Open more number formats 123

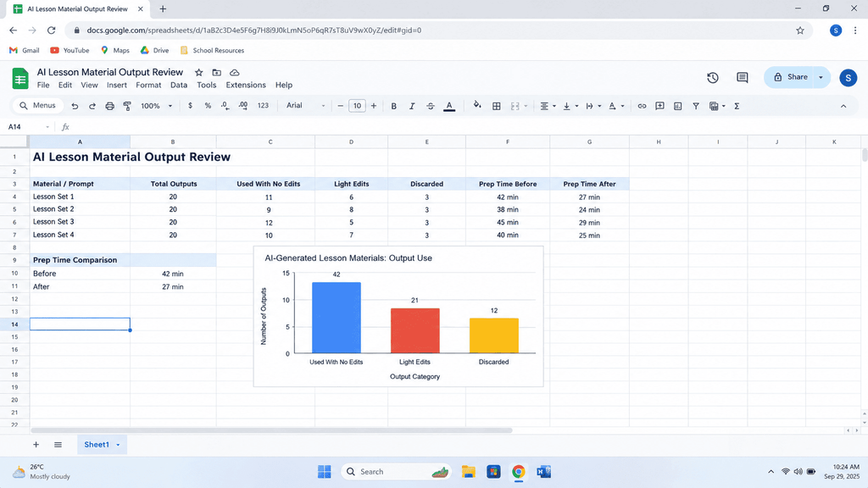(x=263, y=106)
